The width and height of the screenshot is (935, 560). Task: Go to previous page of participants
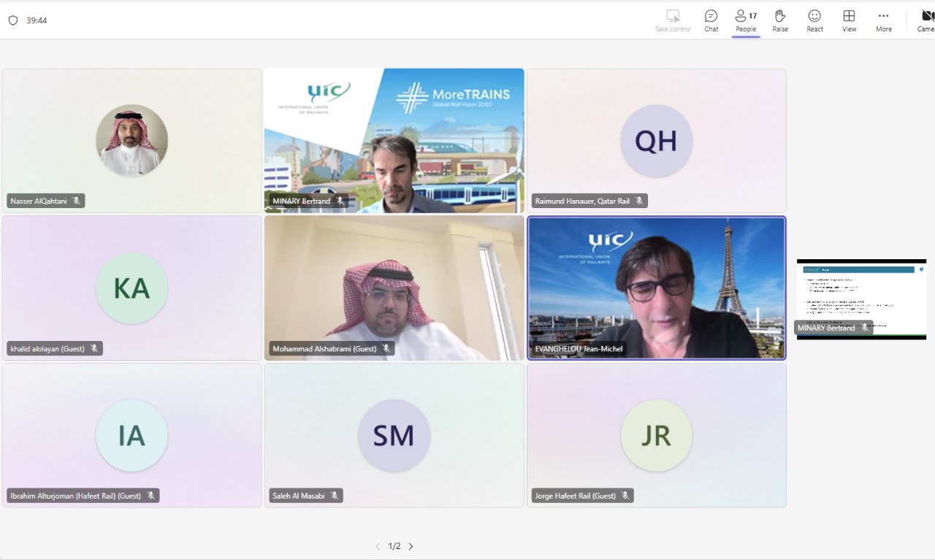click(x=378, y=546)
